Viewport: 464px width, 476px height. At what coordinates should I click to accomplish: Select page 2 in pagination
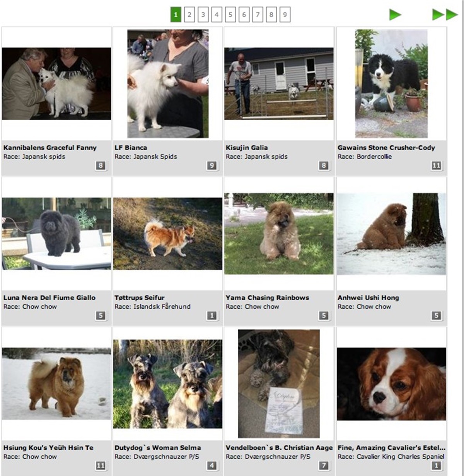[x=189, y=15]
